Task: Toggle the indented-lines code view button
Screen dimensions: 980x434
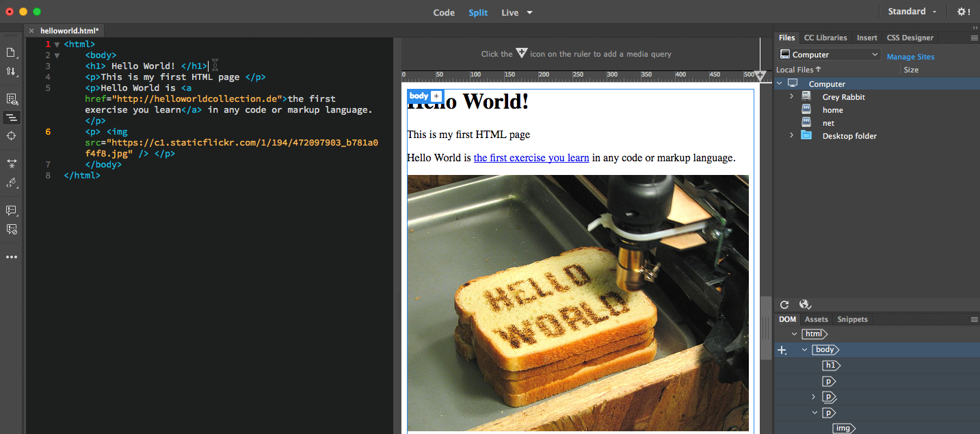Action: tap(11, 118)
